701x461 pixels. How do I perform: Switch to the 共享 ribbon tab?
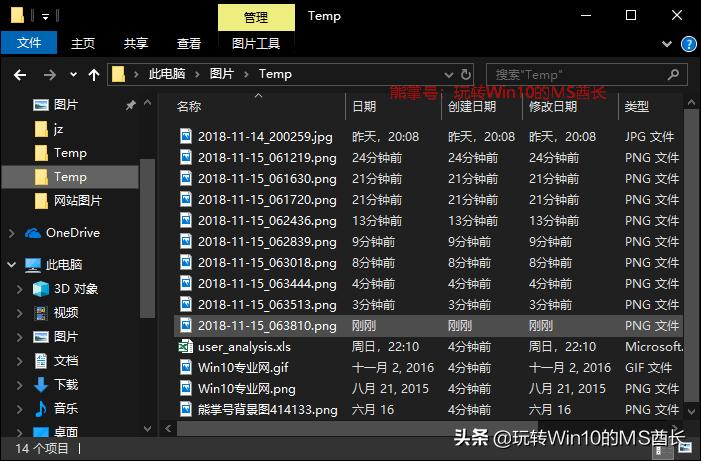click(x=135, y=43)
